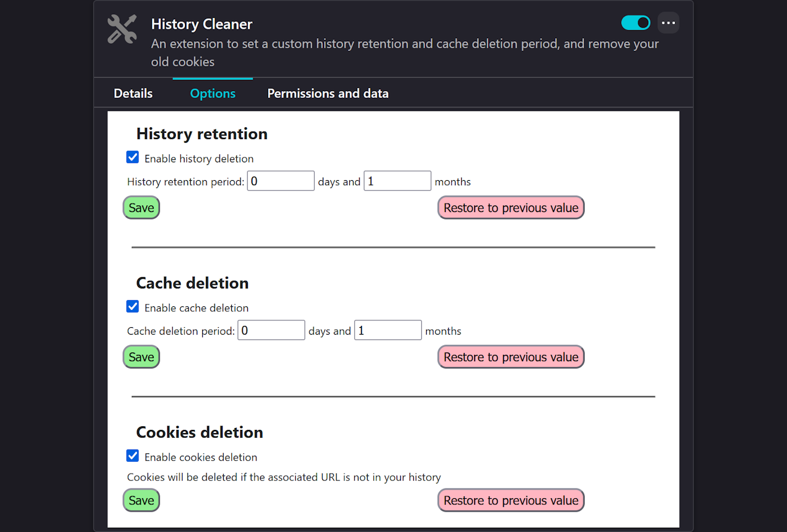The image size is (787, 532).
Task: Save the Cookies deletion settings
Action: coord(141,500)
